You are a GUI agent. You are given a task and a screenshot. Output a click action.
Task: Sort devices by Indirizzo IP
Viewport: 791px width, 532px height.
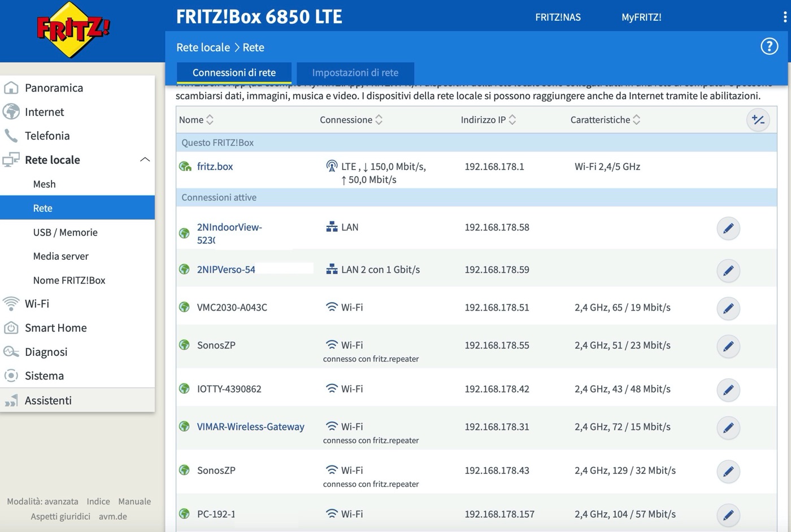coord(488,120)
